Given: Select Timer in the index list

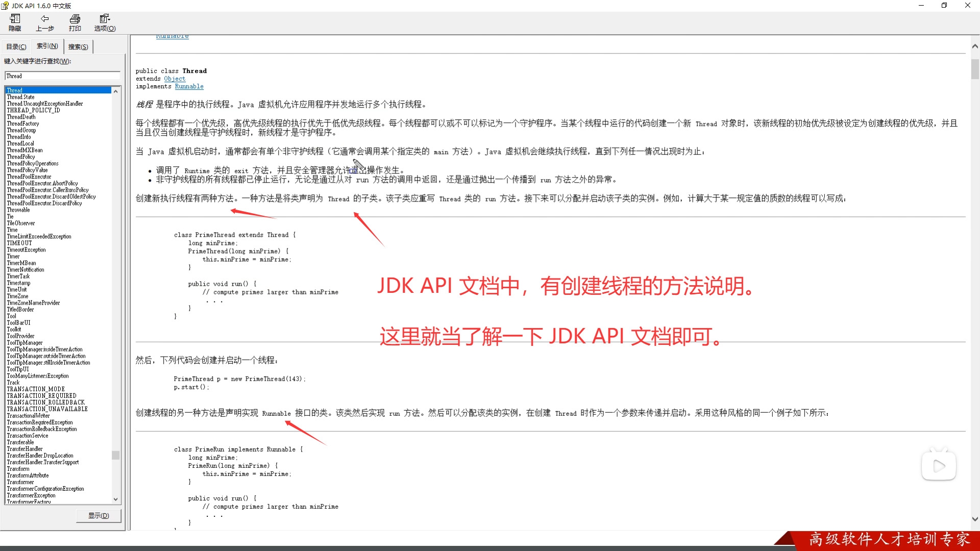Looking at the screenshot, I should (13, 256).
